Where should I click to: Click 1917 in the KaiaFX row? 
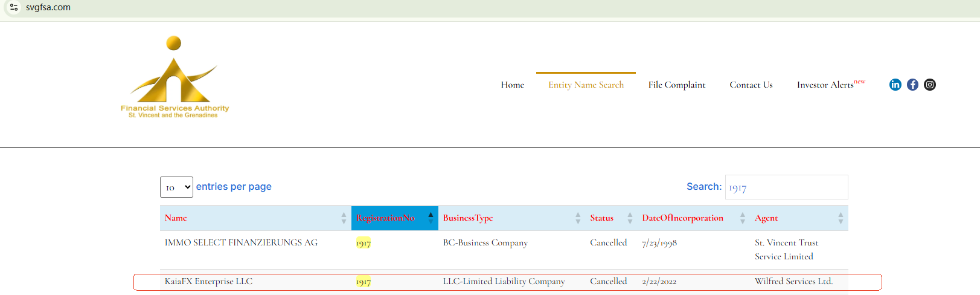coord(363,282)
